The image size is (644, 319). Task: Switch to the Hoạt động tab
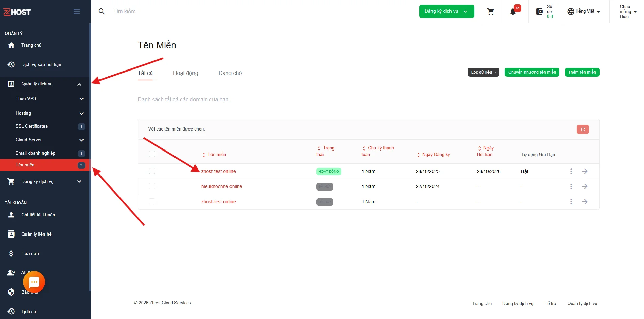point(186,73)
